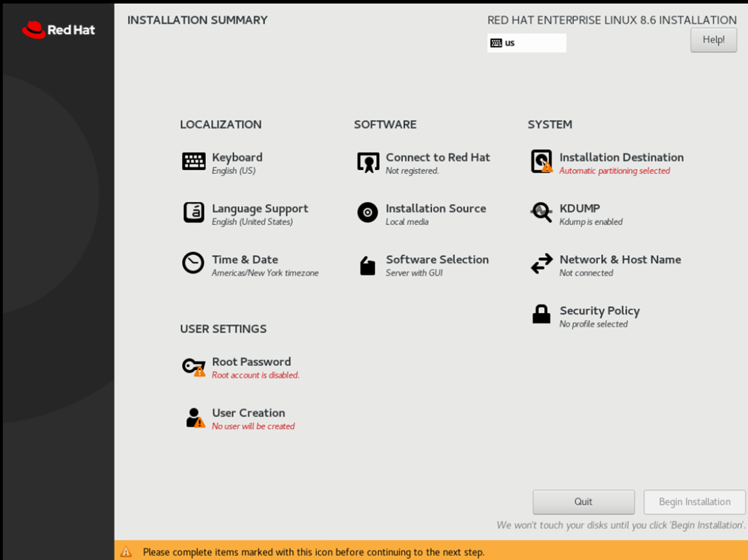Image resolution: width=748 pixels, height=560 pixels.
Task: Open Time & Date settings
Action: point(245,260)
